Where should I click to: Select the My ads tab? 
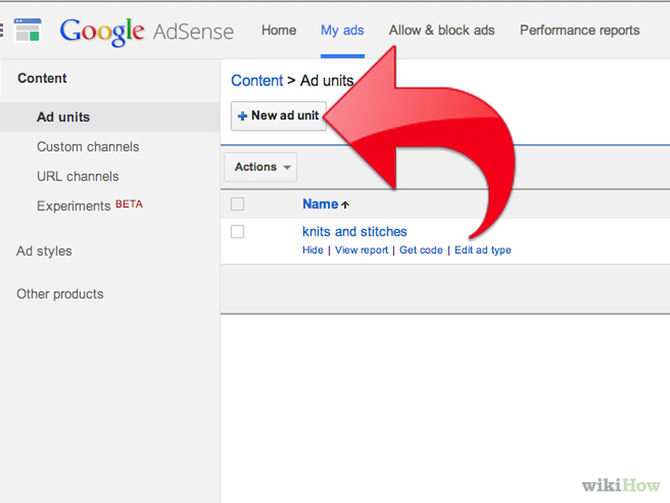tap(342, 30)
